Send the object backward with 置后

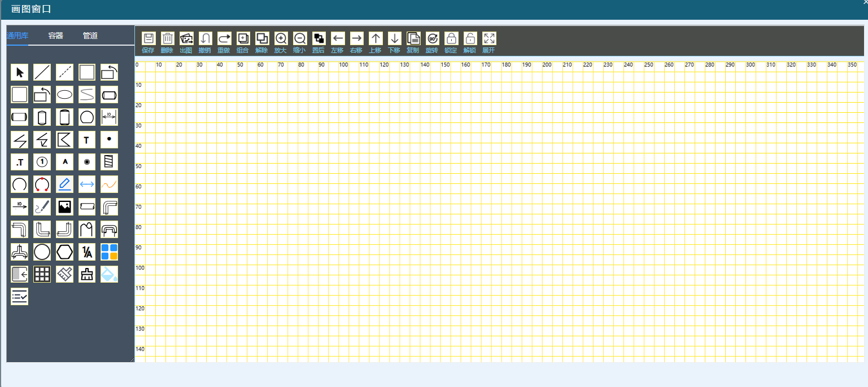click(x=319, y=38)
